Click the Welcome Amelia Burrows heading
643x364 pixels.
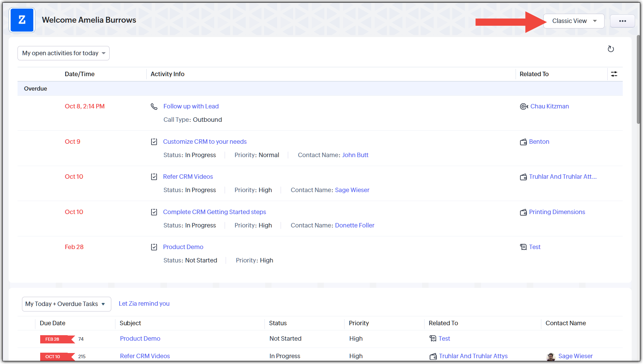point(89,20)
